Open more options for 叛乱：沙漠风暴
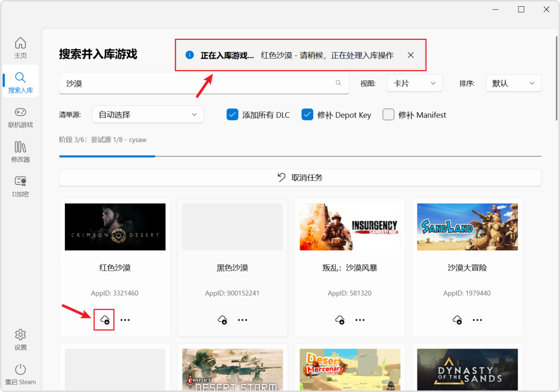Screen dimensions: 560x392 click(360, 320)
